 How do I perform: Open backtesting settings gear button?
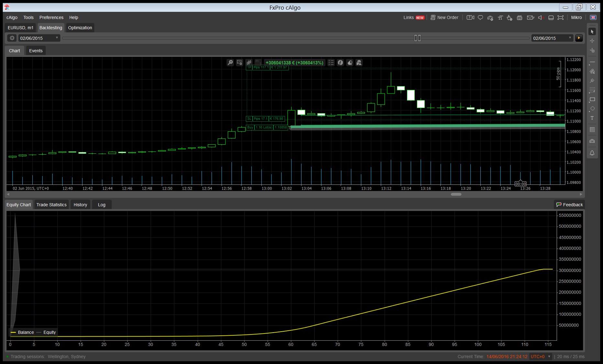pyautogui.click(x=12, y=38)
